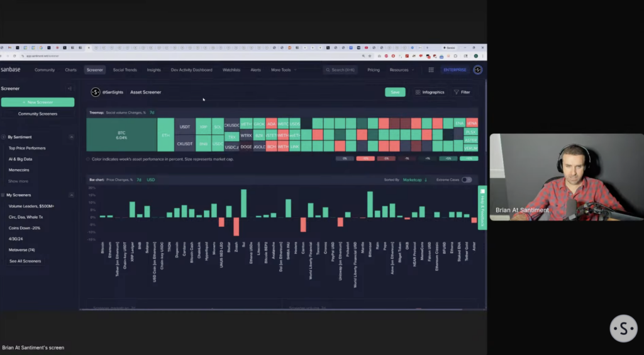Click the Santiment floating logo bubble
The width and height of the screenshot is (644, 355).
coord(623,329)
